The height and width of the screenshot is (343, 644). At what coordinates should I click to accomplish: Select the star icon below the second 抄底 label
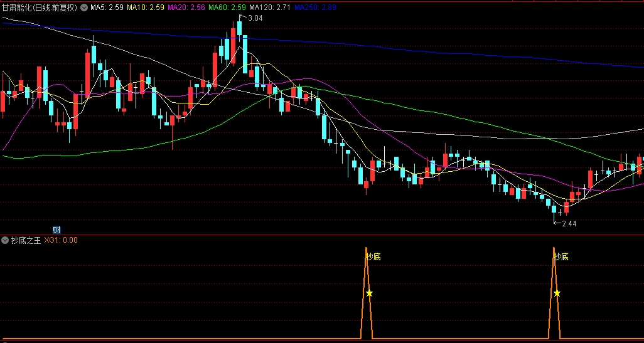click(x=557, y=293)
